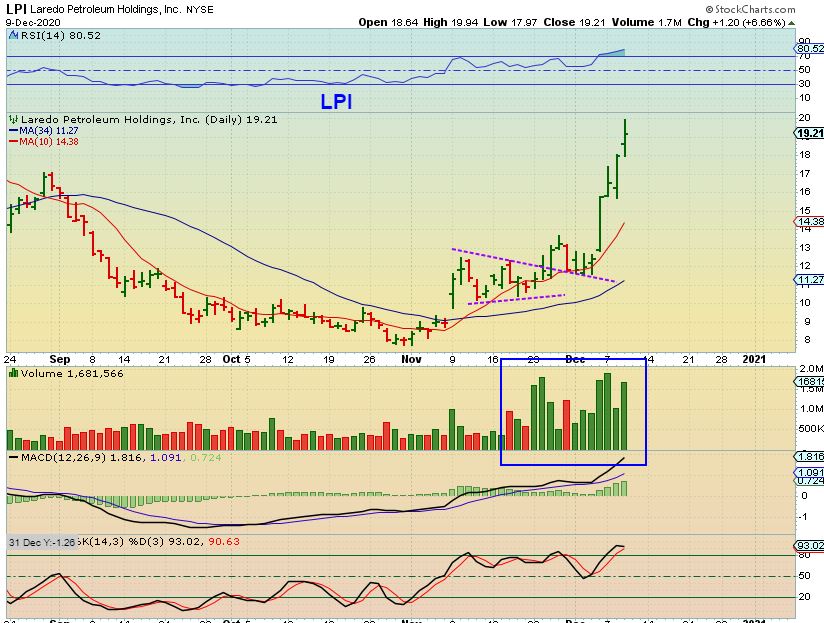Click the RSI(14) 80.52 indicator label
The image size is (824, 623).
60,36
